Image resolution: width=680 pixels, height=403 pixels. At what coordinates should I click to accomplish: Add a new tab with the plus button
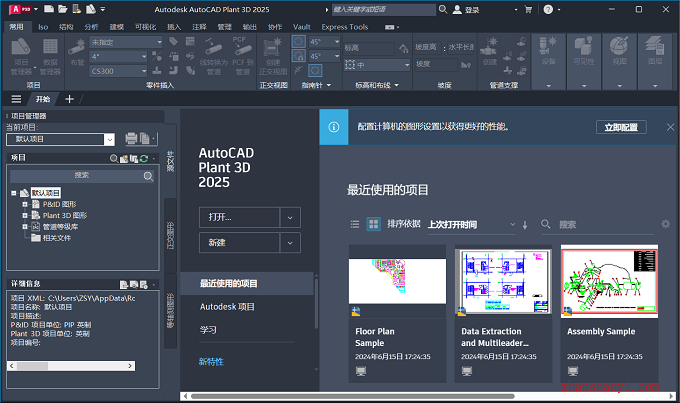[x=69, y=99]
